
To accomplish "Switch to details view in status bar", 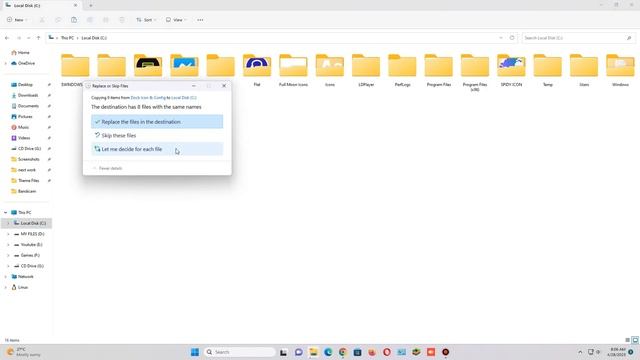I will click(627, 340).
